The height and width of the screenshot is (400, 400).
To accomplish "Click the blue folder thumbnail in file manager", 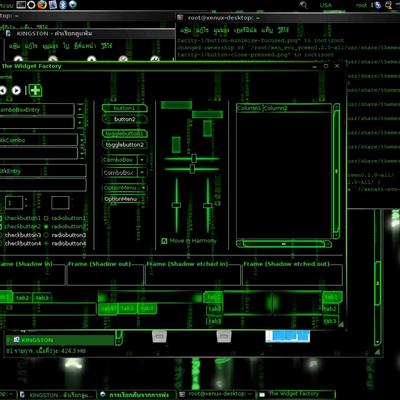I will pyautogui.click(x=288, y=336).
